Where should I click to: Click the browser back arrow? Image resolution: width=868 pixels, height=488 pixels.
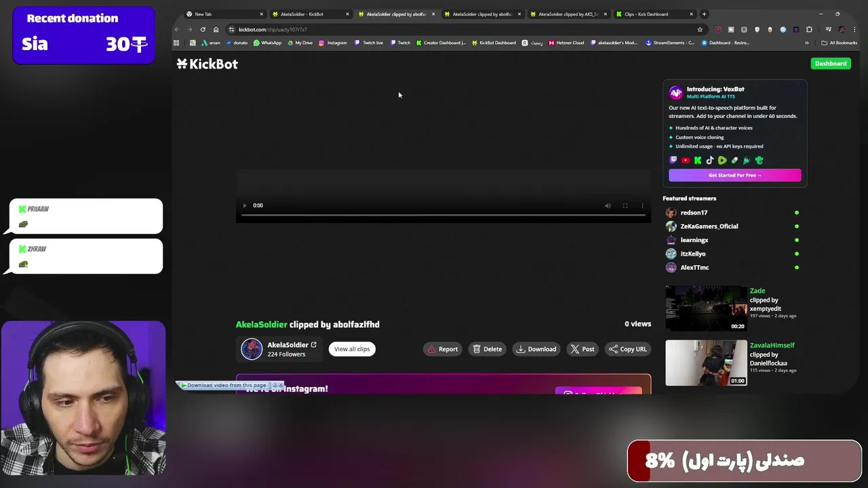click(x=177, y=29)
